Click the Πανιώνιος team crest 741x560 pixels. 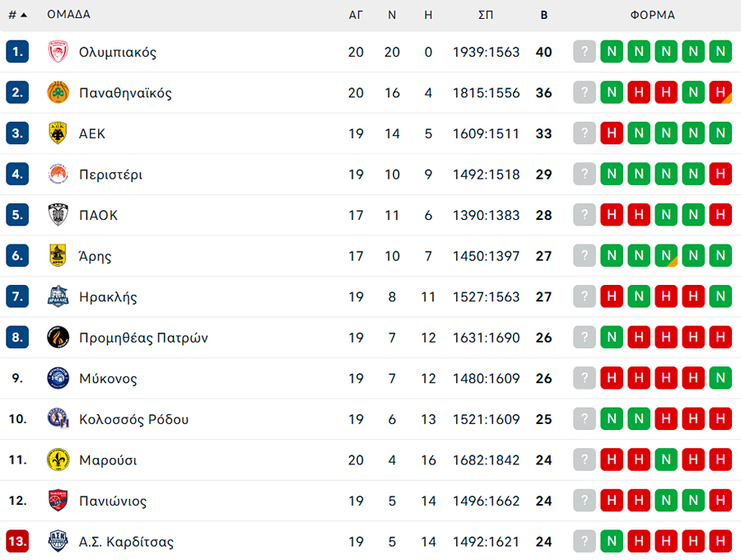[x=58, y=501]
